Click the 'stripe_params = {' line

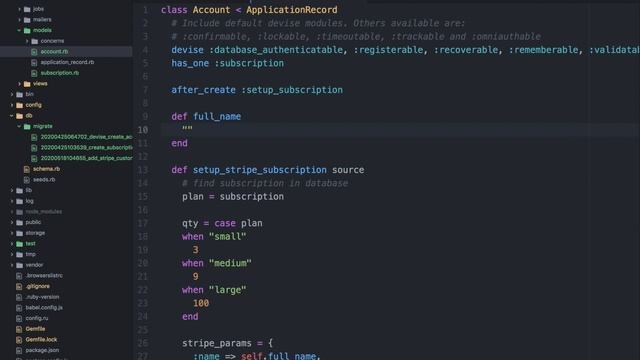pos(227,343)
